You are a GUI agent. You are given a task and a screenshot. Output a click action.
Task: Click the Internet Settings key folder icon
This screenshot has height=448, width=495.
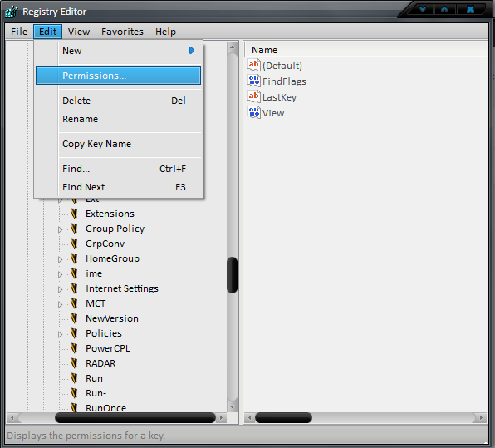click(75, 288)
